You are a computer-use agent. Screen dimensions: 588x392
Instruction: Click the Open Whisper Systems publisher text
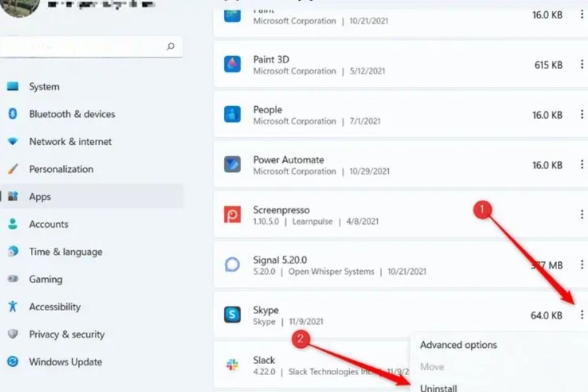tap(331, 271)
